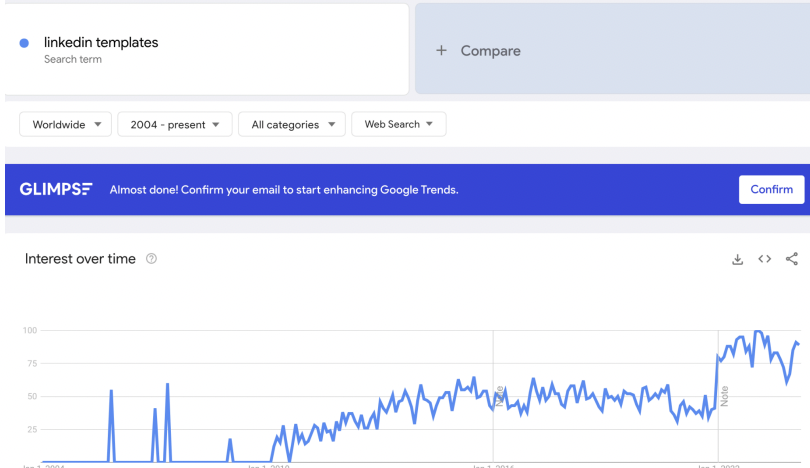Click the share icon above the chart
This screenshot has height=468, width=810.
(792, 259)
